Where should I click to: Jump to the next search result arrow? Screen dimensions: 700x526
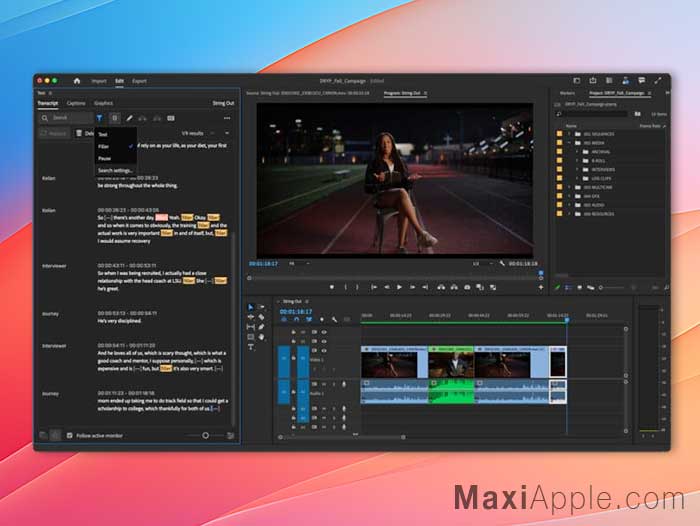[227, 133]
